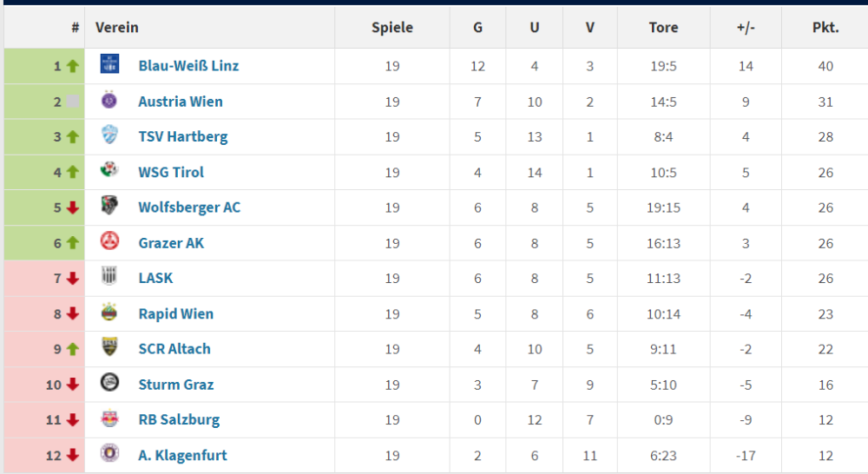Click the Spiele column header
The image size is (868, 474).
(392, 28)
